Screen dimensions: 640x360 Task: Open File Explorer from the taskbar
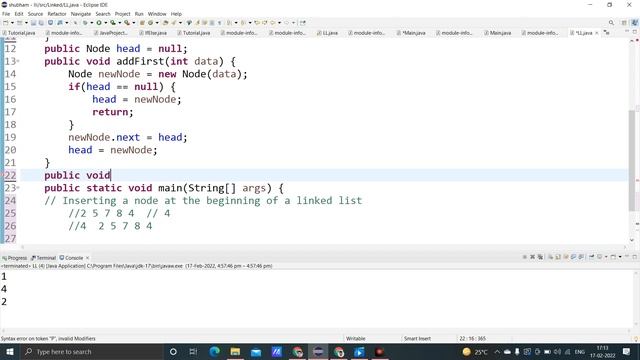(x=235, y=351)
